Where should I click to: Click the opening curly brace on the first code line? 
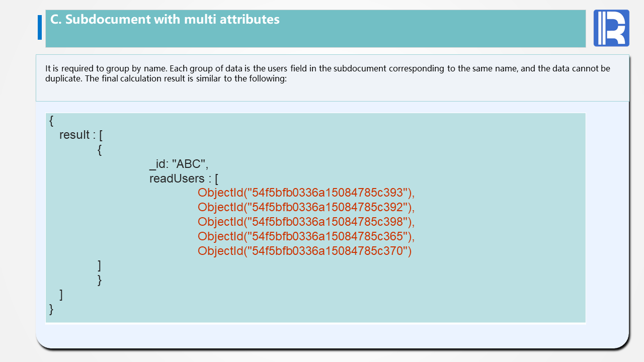click(51, 121)
